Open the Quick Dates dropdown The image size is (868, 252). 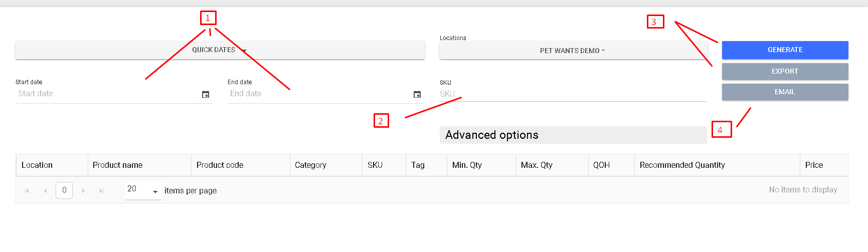point(220,50)
